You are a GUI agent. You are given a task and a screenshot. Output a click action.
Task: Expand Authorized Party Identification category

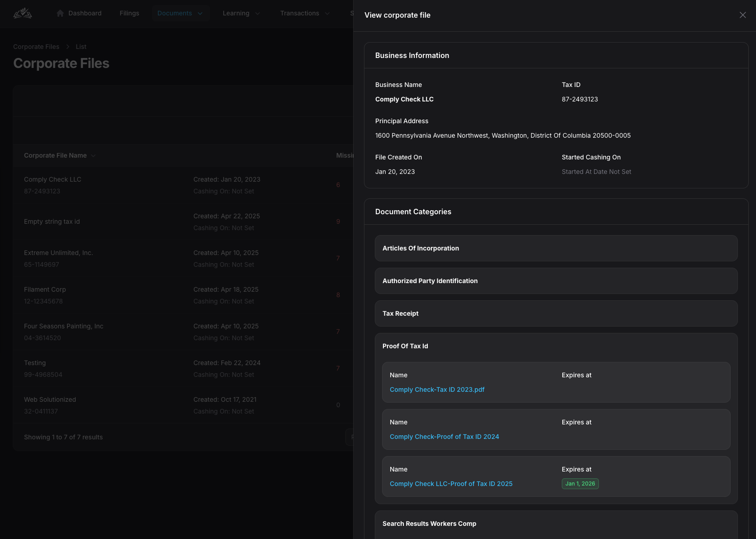pyautogui.click(x=556, y=281)
